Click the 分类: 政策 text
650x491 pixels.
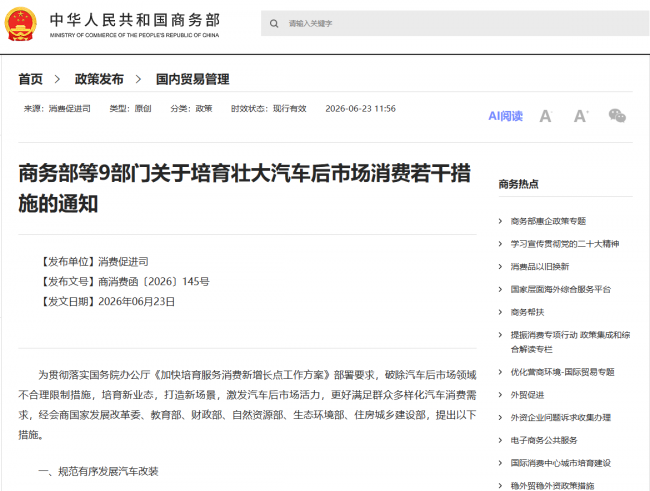(x=191, y=109)
